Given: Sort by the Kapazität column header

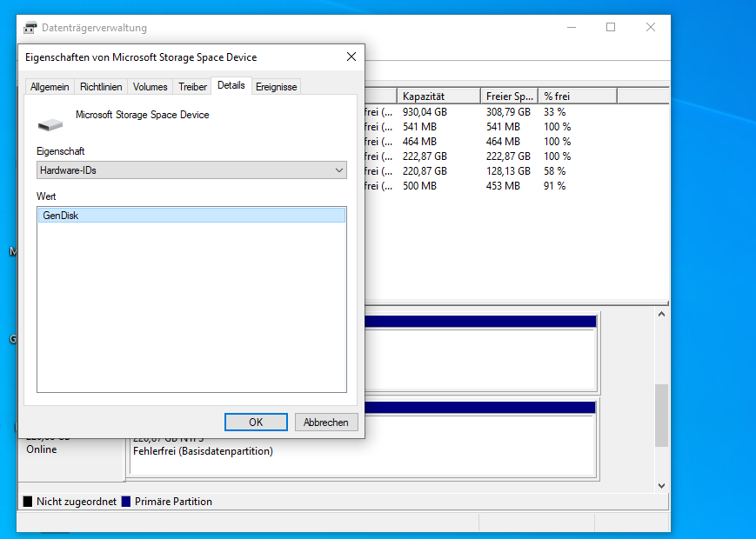Looking at the screenshot, I should click(438, 96).
